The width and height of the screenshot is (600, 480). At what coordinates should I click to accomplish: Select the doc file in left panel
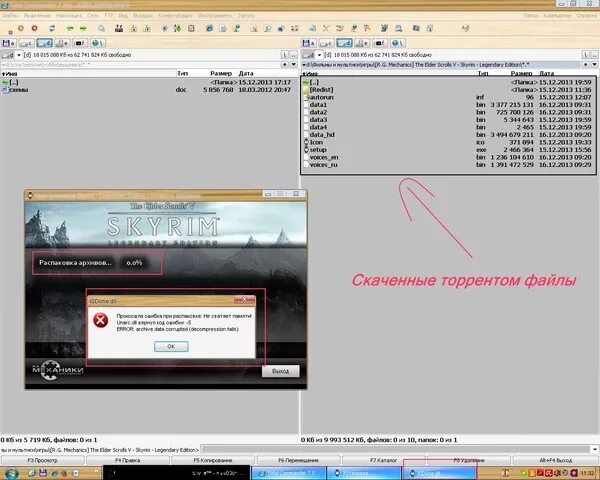pos(147,90)
